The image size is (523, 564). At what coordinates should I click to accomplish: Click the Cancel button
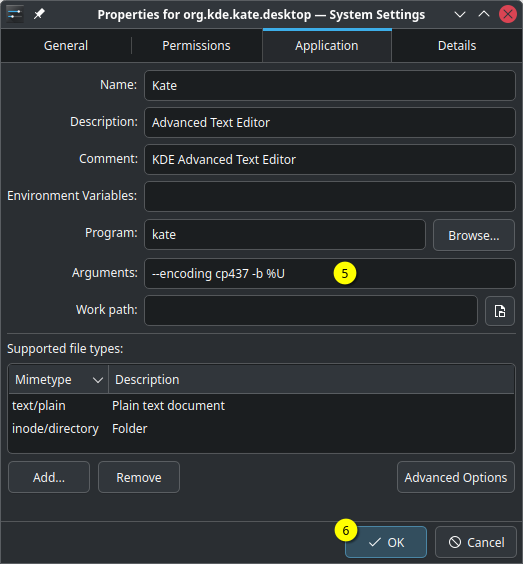coord(476,542)
